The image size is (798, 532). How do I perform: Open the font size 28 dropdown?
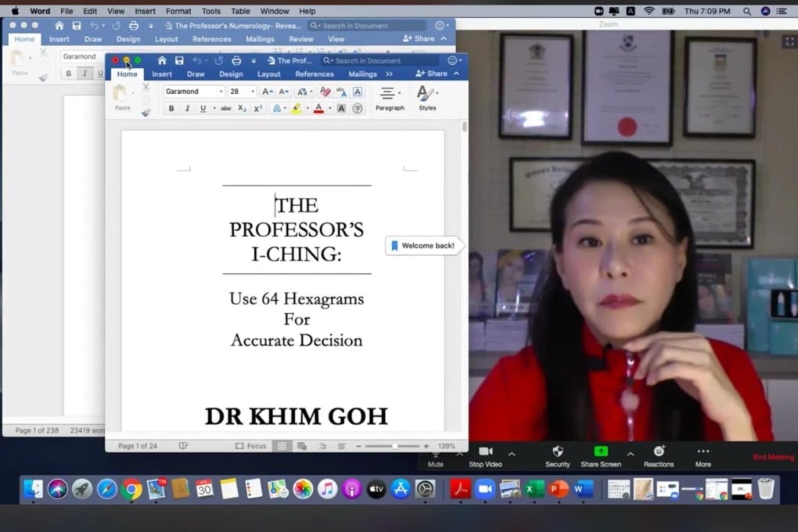click(252, 91)
